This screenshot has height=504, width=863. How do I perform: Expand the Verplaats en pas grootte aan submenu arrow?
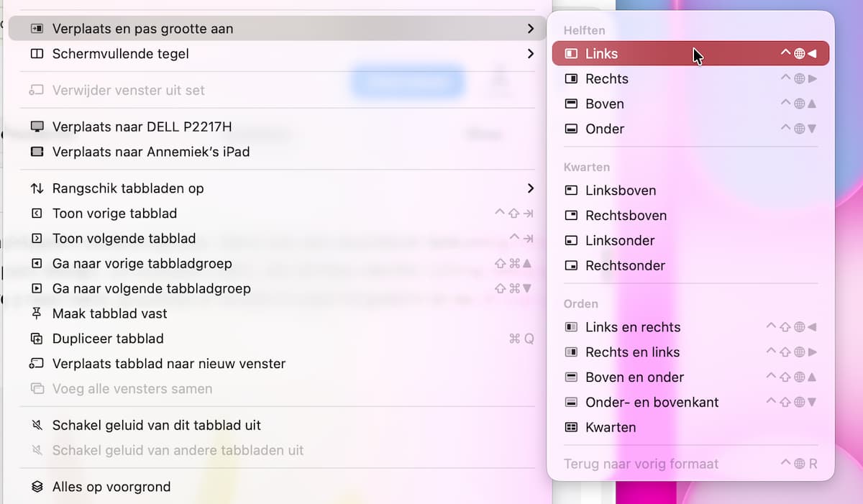[531, 29]
